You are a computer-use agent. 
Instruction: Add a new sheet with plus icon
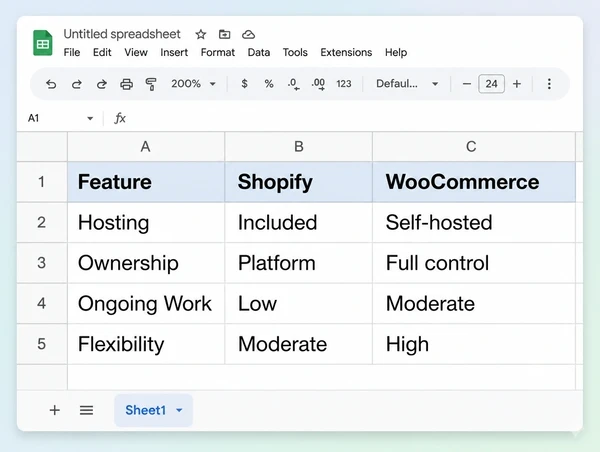point(55,410)
